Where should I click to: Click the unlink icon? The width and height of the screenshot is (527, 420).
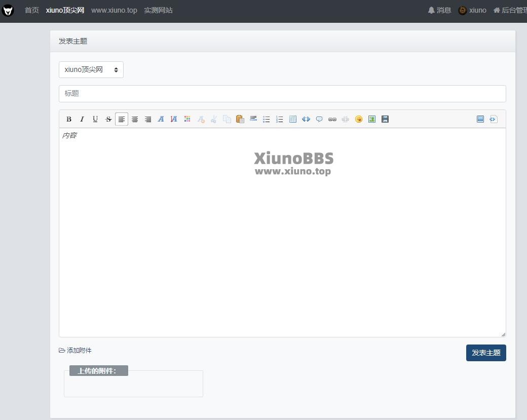coord(346,119)
